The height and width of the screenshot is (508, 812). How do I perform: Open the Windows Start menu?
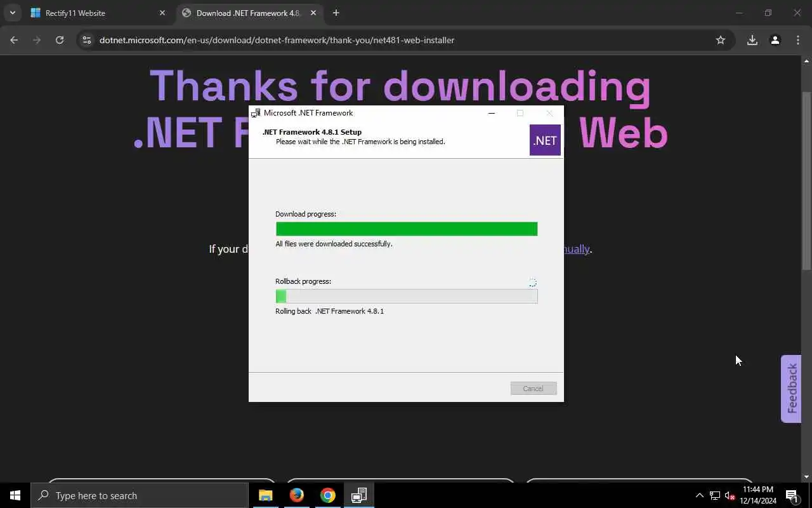pos(15,495)
